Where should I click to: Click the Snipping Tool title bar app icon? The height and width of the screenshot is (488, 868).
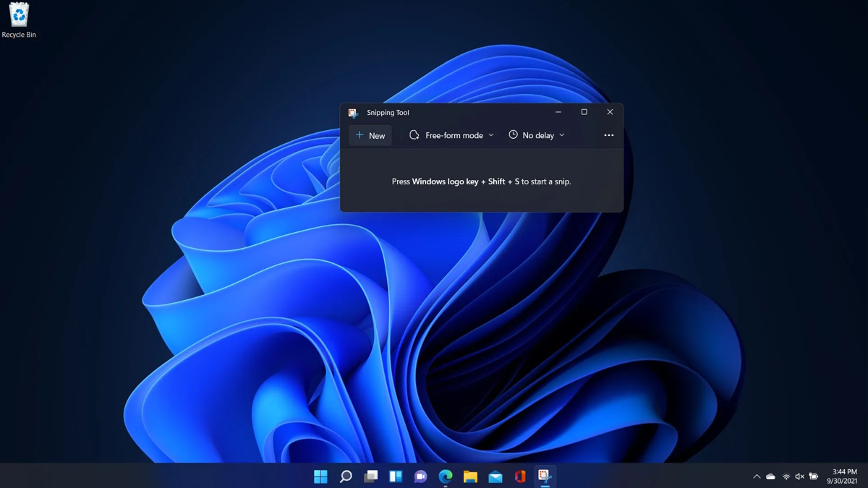353,113
